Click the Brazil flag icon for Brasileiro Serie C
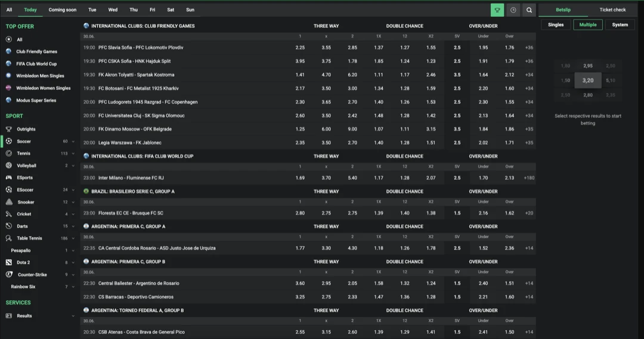Image resolution: width=644 pixels, height=339 pixels. [86, 191]
